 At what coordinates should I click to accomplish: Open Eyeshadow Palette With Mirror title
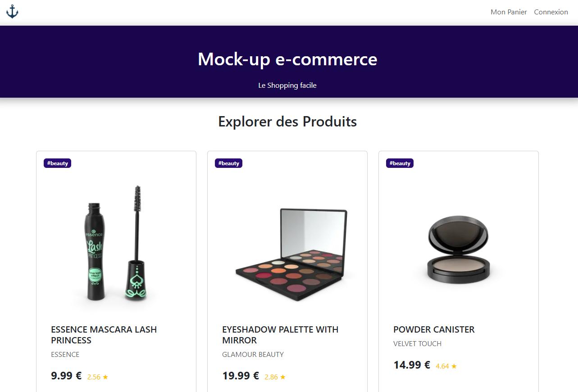280,335
